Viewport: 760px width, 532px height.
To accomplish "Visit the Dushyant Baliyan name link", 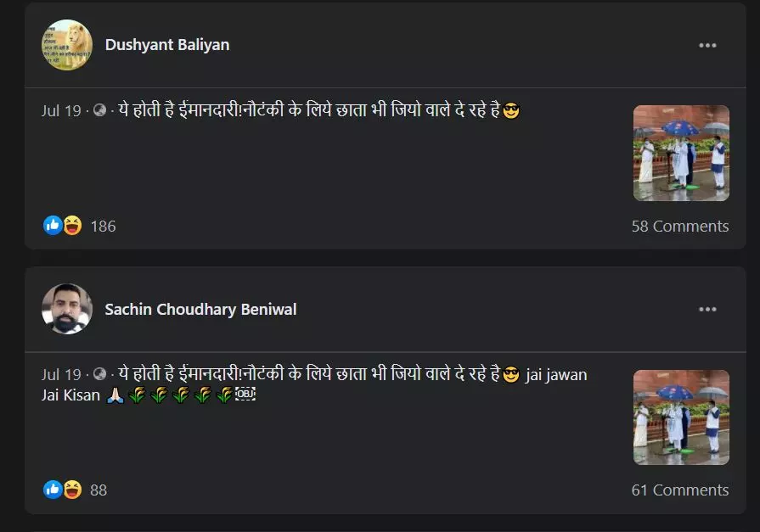I will 167,45.
